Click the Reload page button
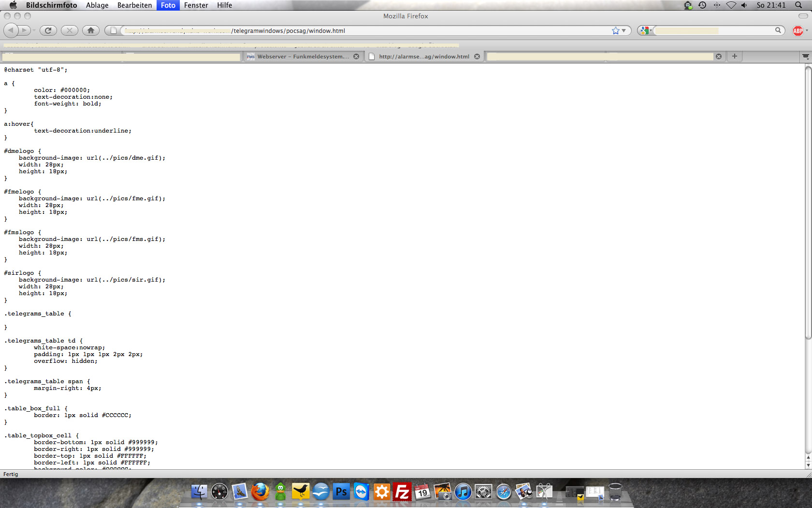 (48, 30)
